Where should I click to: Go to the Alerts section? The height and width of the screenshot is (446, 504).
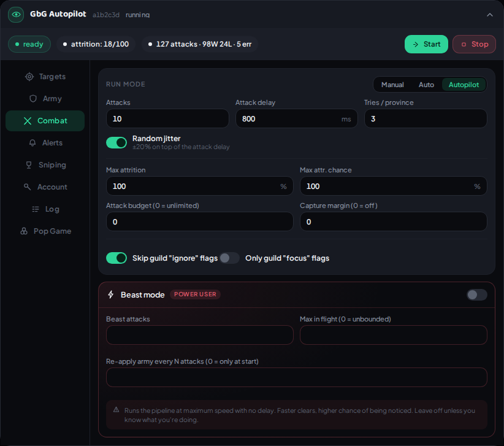click(45, 143)
